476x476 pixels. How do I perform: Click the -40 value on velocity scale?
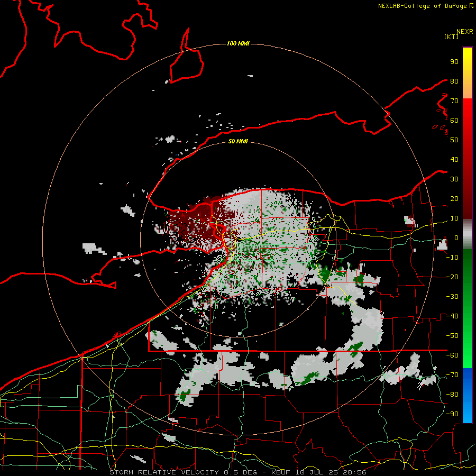coord(452,316)
